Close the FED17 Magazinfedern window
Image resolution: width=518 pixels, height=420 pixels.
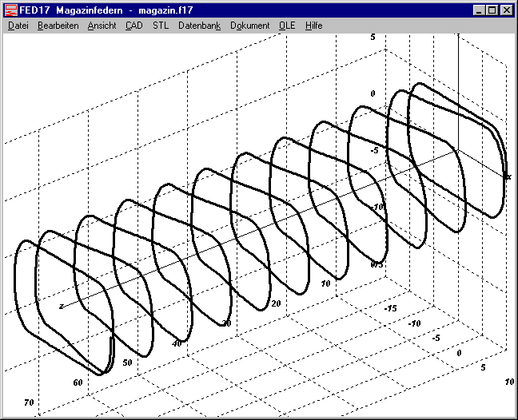coord(506,10)
